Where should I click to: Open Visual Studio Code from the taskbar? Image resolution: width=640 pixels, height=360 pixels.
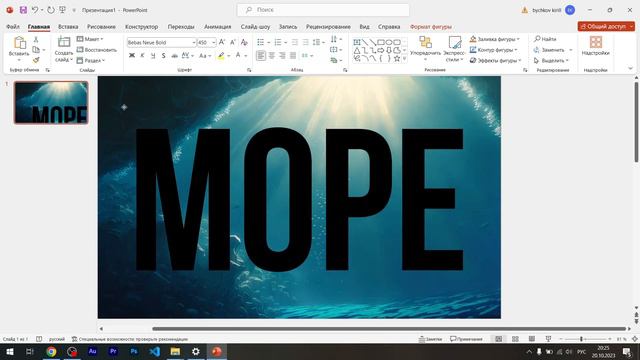coord(154,351)
